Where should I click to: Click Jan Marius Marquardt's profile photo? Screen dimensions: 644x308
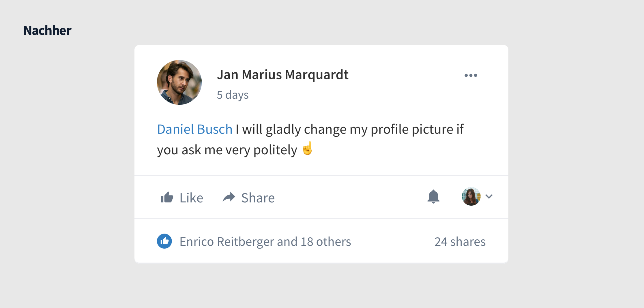[x=179, y=82]
